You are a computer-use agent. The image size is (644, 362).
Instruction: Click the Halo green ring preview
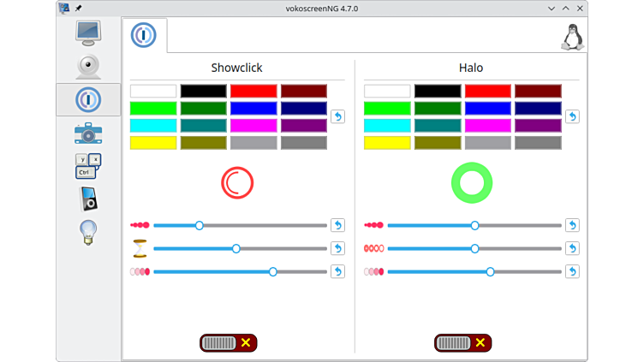[x=472, y=182]
